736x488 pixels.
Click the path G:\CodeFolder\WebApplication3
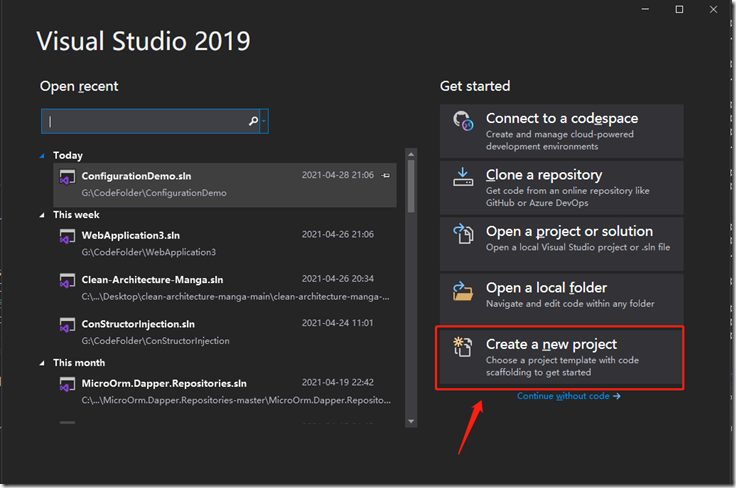pyautogui.click(x=149, y=252)
